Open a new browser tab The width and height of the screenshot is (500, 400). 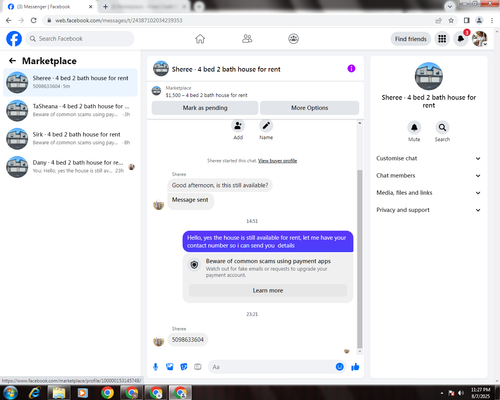pos(105,7)
